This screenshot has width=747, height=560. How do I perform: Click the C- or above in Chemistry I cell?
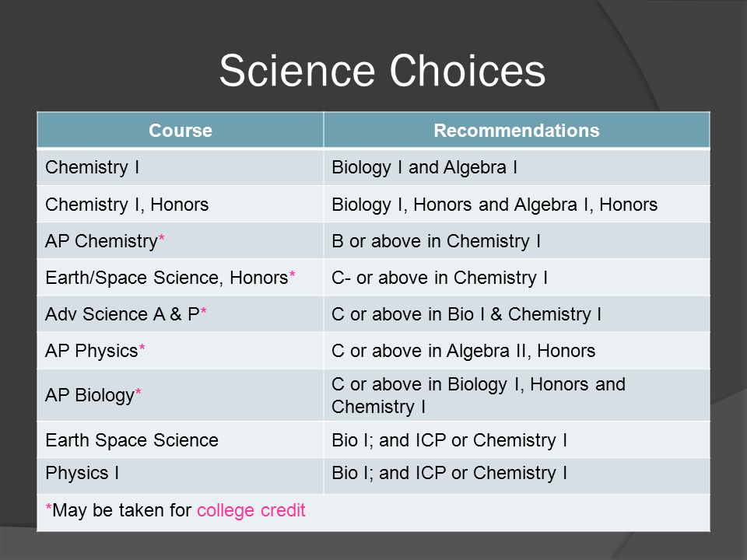[x=517, y=277]
